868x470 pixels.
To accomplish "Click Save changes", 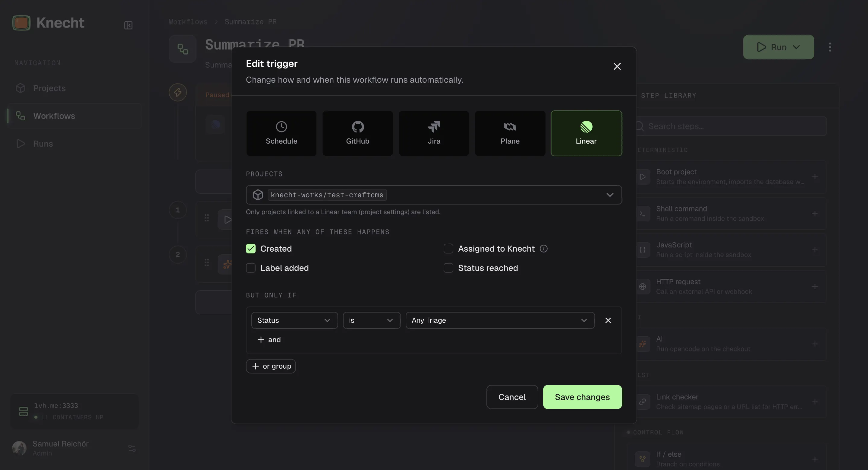I will point(582,397).
